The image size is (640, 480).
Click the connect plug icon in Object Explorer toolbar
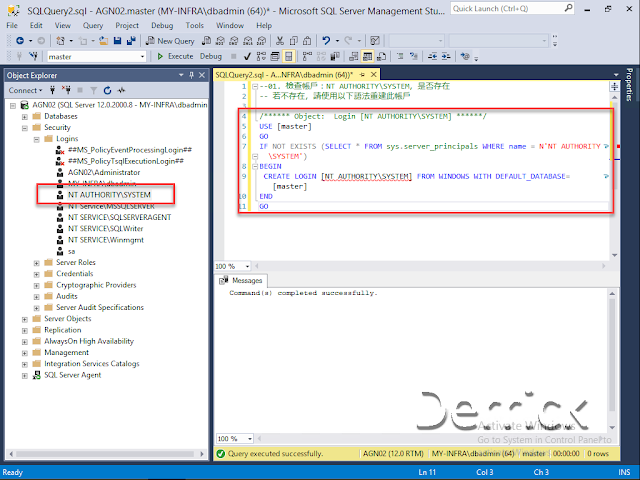52,90
